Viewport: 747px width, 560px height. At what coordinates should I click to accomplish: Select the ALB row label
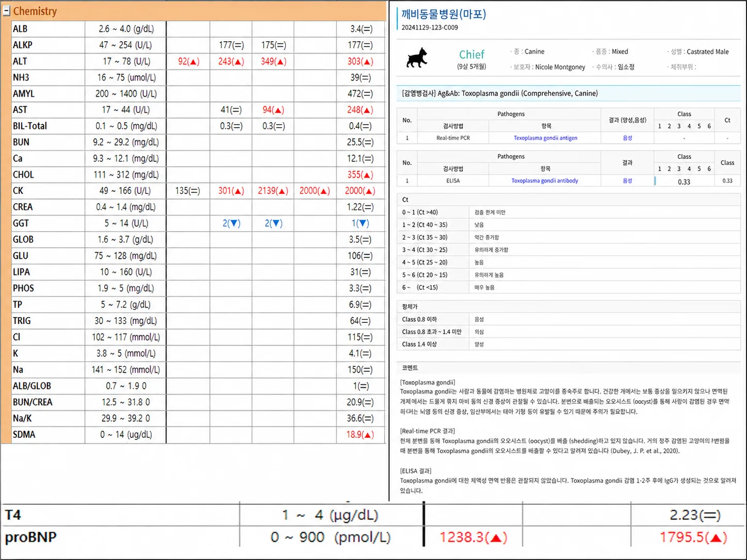coord(20,29)
